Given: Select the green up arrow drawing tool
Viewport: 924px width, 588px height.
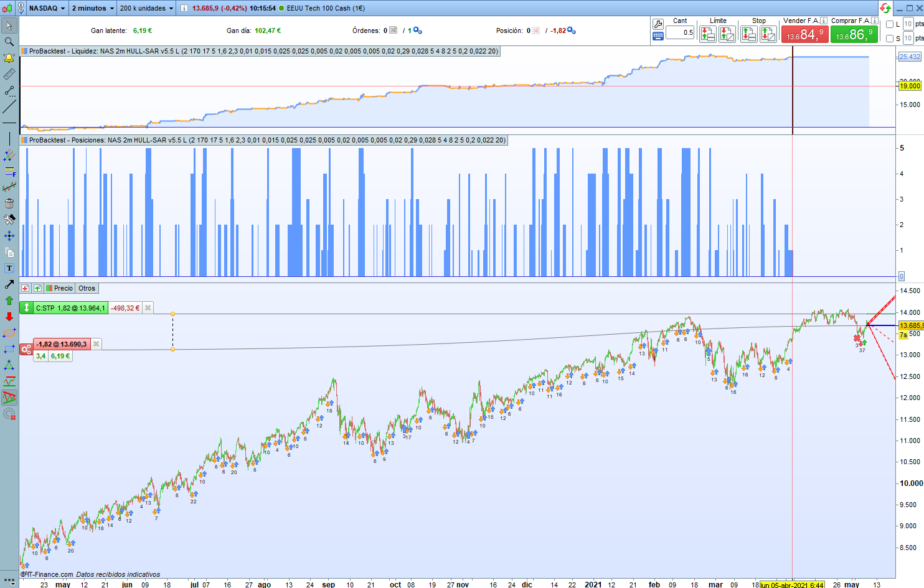Looking at the screenshot, I should (x=9, y=301).
